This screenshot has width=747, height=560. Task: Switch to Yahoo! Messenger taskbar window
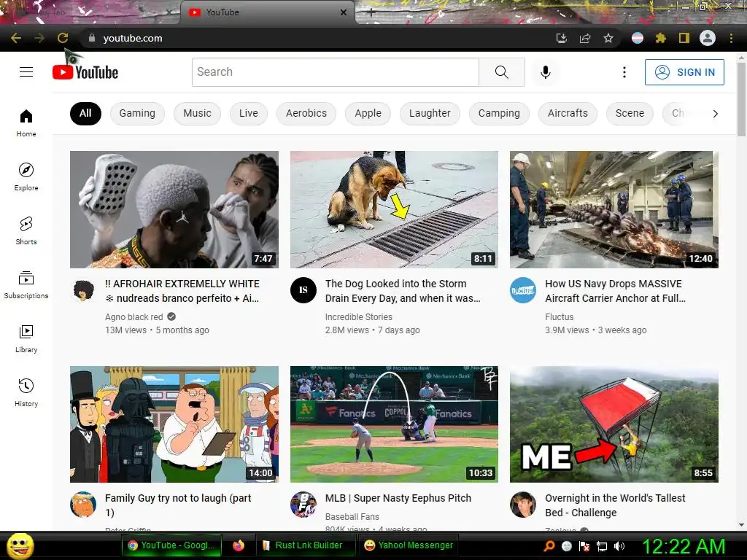pyautogui.click(x=409, y=545)
